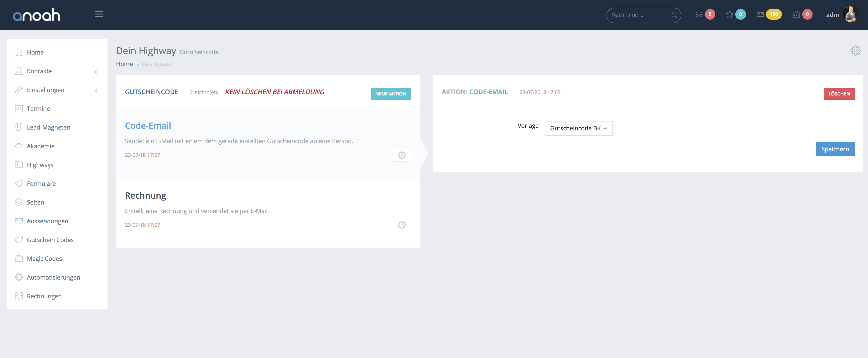Click the GUTSCHEINCODE title link
The image size is (868, 358).
tap(152, 92)
